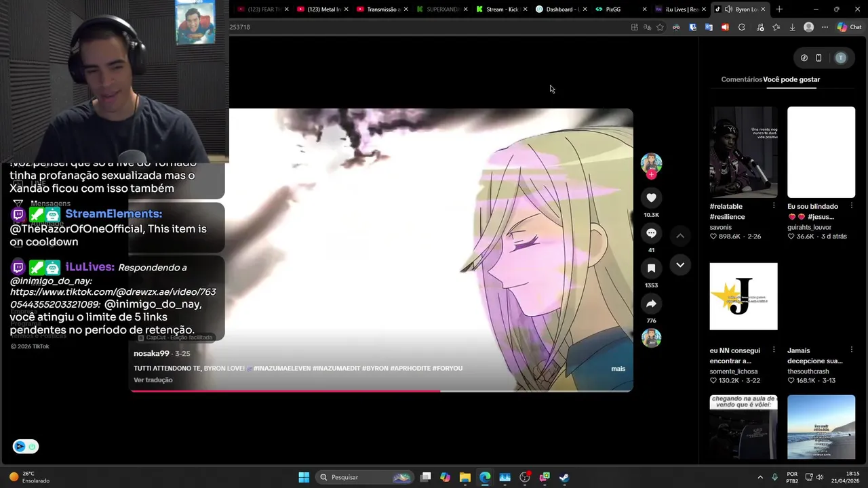868x488 pixels.
Task: Open the browser profile avatar
Action: pos(808,27)
